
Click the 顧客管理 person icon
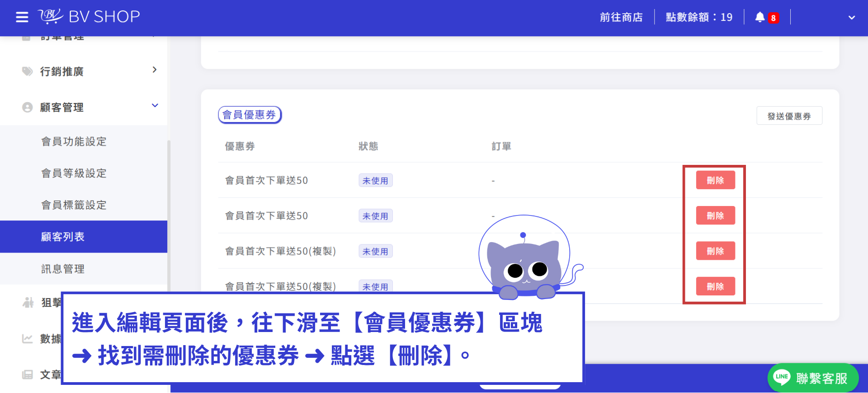pyautogui.click(x=28, y=107)
